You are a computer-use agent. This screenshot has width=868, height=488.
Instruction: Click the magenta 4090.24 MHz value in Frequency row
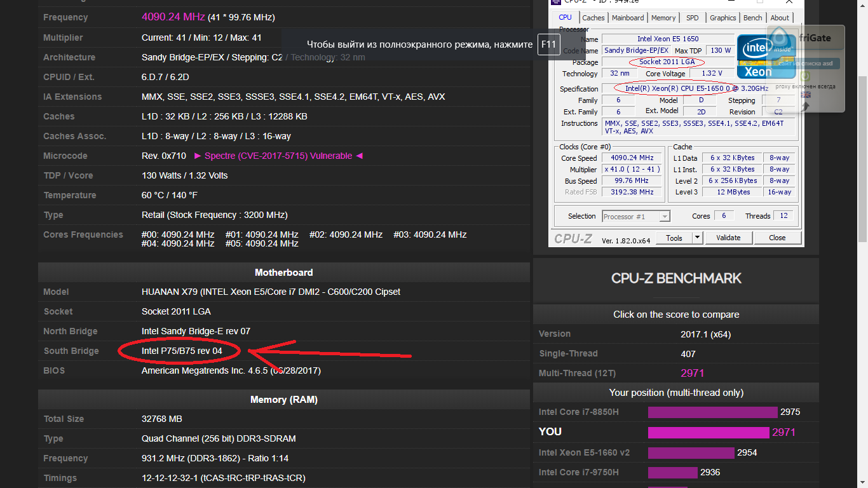point(173,17)
